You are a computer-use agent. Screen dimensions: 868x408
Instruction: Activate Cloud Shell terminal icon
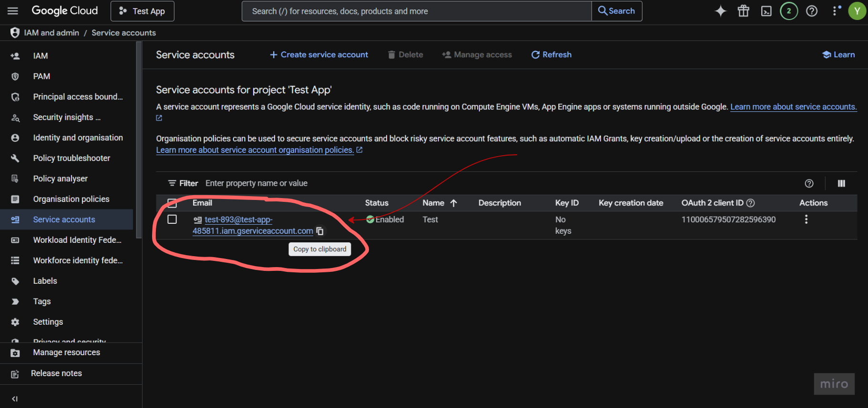coord(766,11)
